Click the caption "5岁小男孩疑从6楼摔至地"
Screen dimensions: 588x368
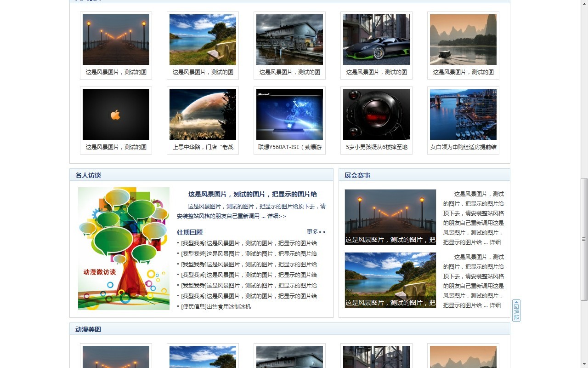[x=376, y=147]
